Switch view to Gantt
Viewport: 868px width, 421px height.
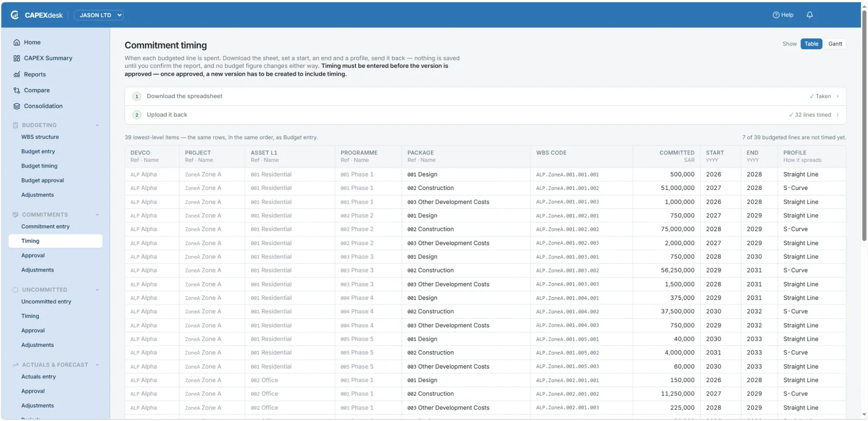point(835,44)
